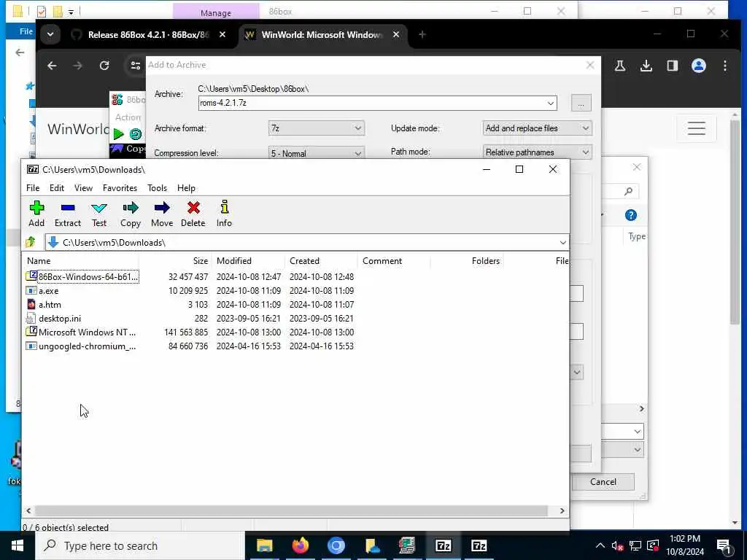Click the second 7-Zip taskbar icon
This screenshot has width=747, height=560.
(x=479, y=545)
